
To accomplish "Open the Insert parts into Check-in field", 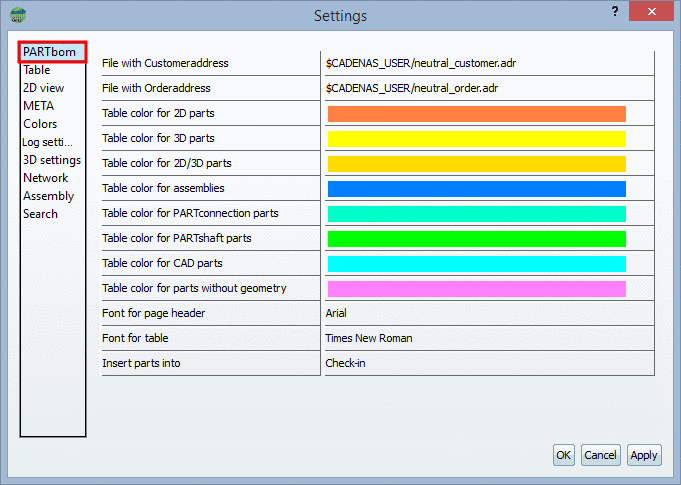I will coord(488,363).
